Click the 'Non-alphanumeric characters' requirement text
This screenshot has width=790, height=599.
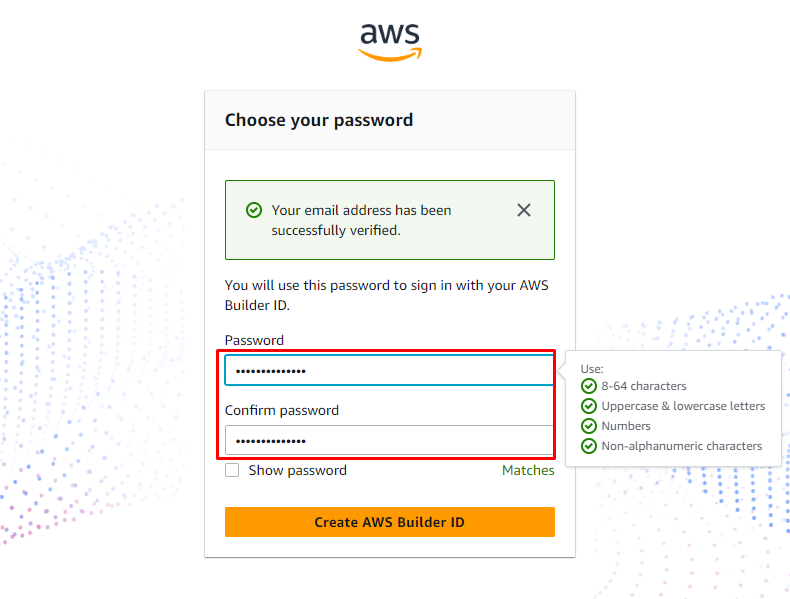(x=681, y=446)
